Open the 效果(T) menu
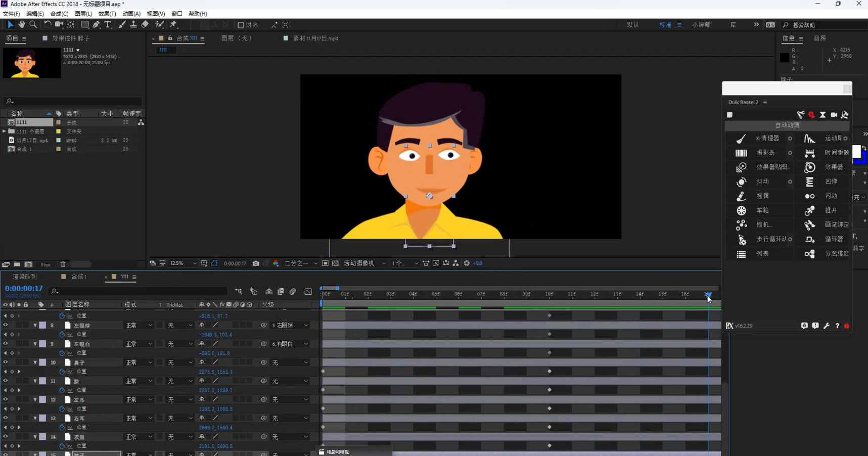The height and width of the screenshot is (456, 868). point(107,14)
